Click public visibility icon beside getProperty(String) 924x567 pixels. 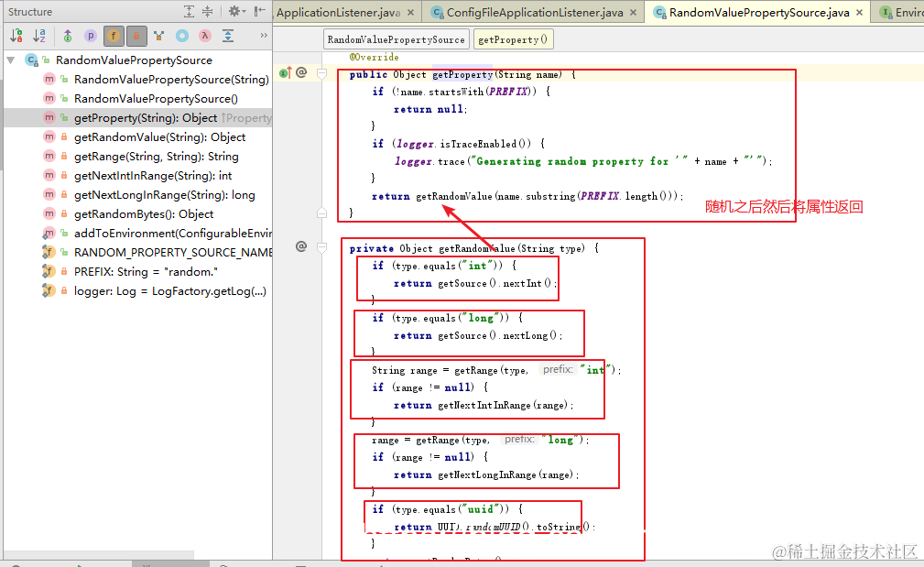64,118
